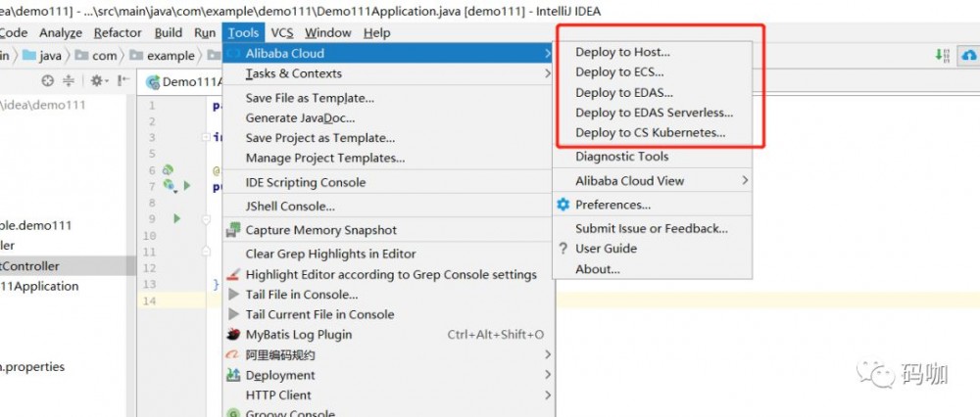The width and height of the screenshot is (980, 417).
Task: Click the Preferences gear icon in submenu
Action: 563,205
